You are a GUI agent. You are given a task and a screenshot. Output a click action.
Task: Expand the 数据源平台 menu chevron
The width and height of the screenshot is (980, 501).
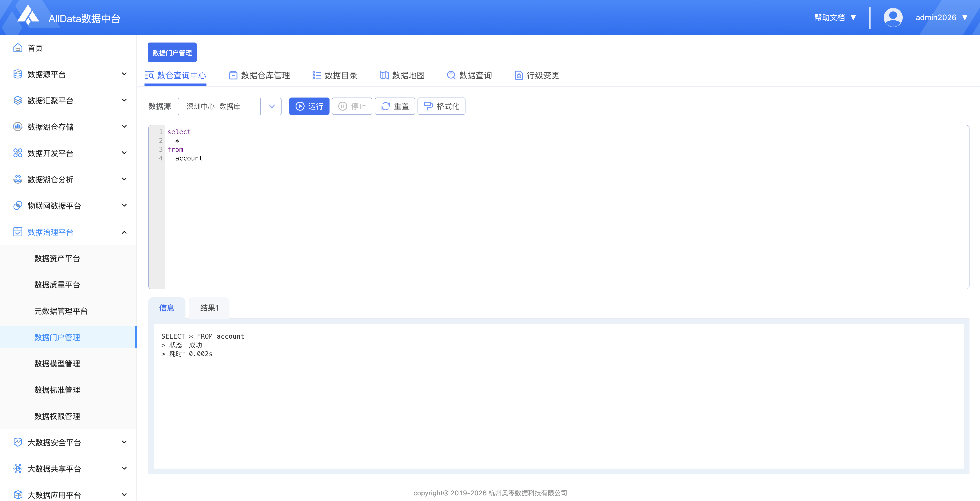point(124,74)
